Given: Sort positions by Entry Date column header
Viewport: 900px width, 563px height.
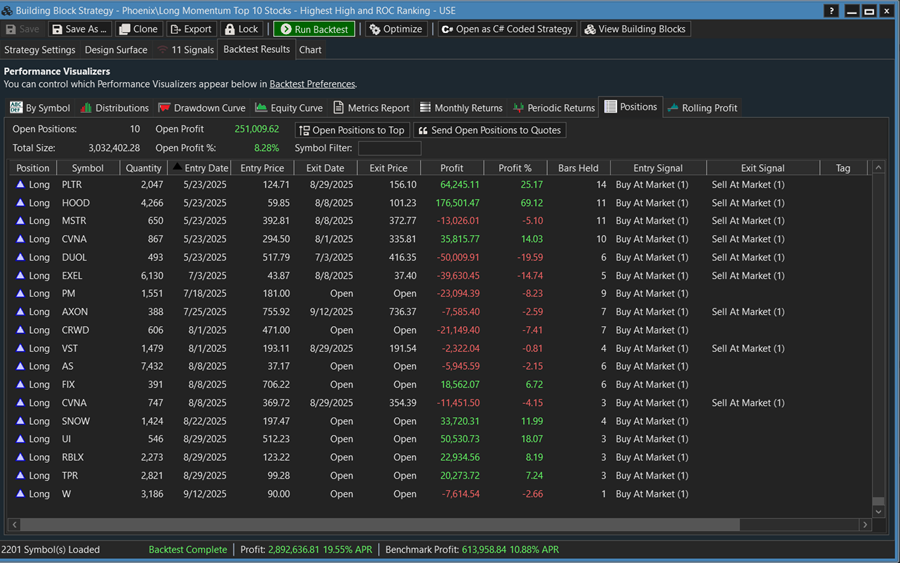Looking at the screenshot, I should click(x=205, y=168).
